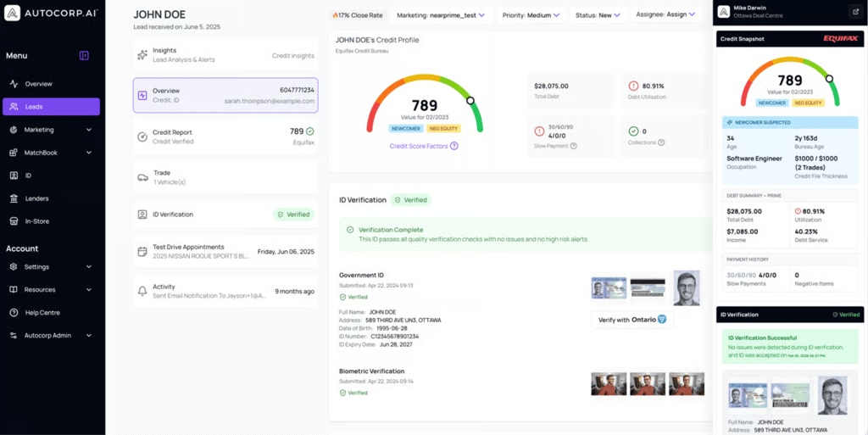Open In-Store in the sidebar
Screen dimensions: 868x435
click(51, 220)
